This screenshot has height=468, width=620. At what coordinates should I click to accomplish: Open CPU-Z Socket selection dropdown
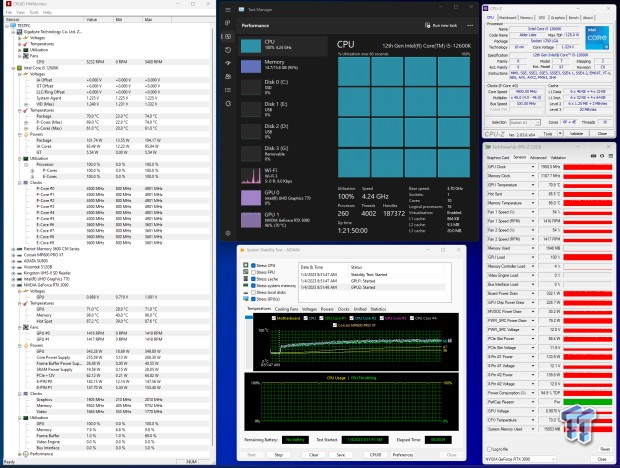525,122
